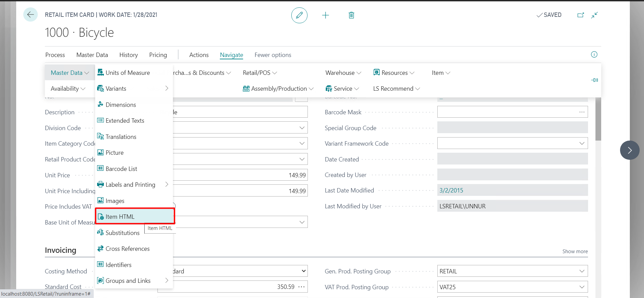Click the Last Date Modified 3/2/2015 link
Image resolution: width=644 pixels, height=298 pixels.
pos(451,190)
